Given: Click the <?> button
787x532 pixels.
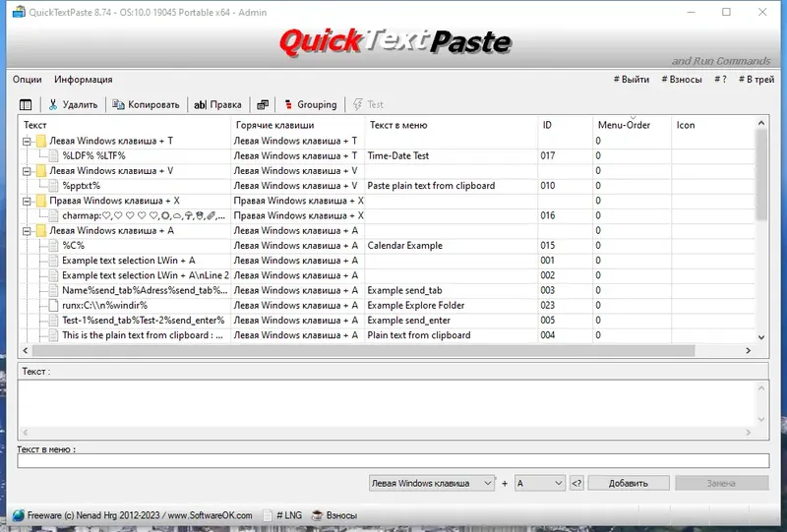Looking at the screenshot, I should [576, 483].
